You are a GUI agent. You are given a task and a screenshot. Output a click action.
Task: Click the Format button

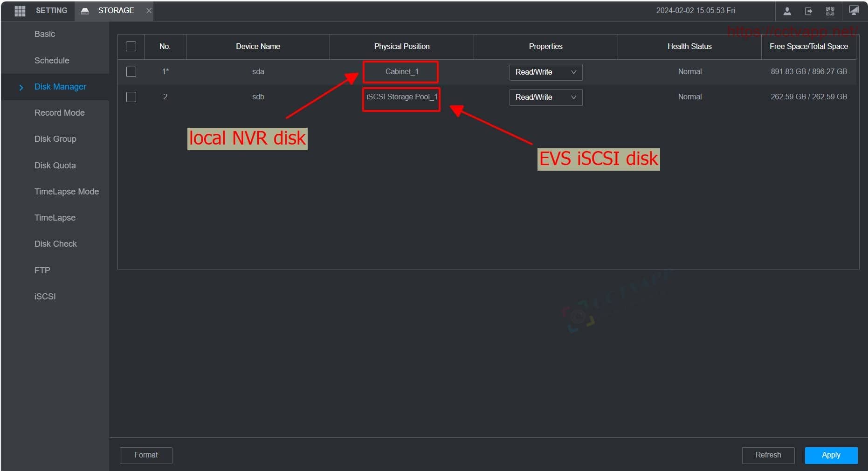146,455
